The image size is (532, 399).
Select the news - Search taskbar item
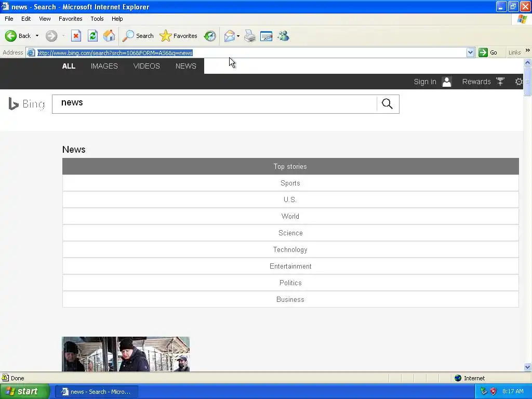pyautogui.click(x=96, y=392)
